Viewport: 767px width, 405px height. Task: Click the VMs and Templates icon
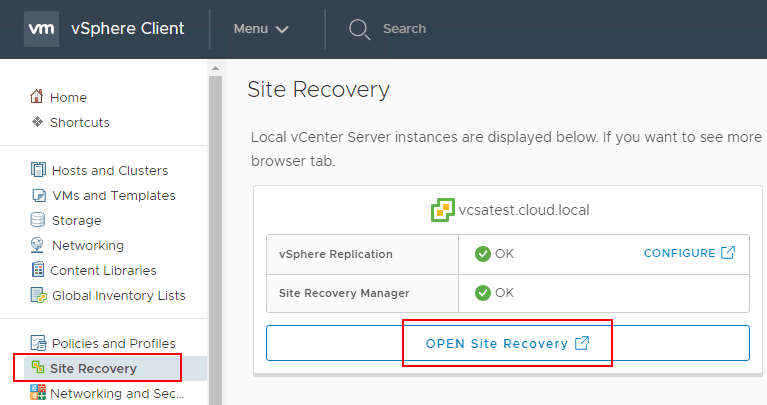click(38, 195)
